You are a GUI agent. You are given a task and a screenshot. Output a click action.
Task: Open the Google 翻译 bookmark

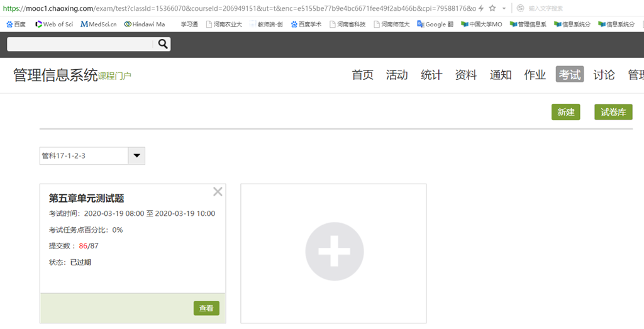pos(435,25)
